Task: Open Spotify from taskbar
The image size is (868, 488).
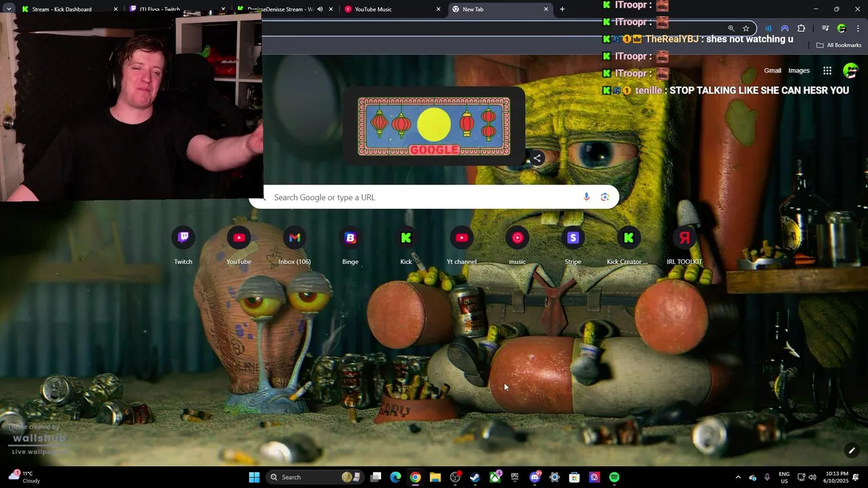Action: point(614,477)
